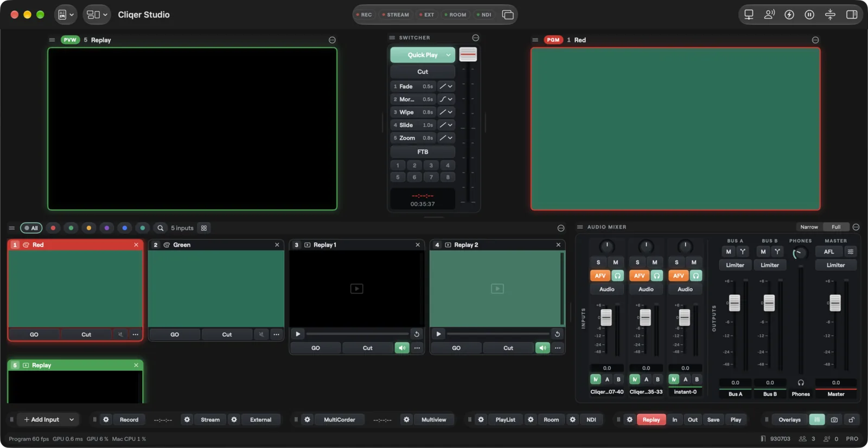Open the multiview windows icon in top bar
868x448 pixels.
click(508, 15)
